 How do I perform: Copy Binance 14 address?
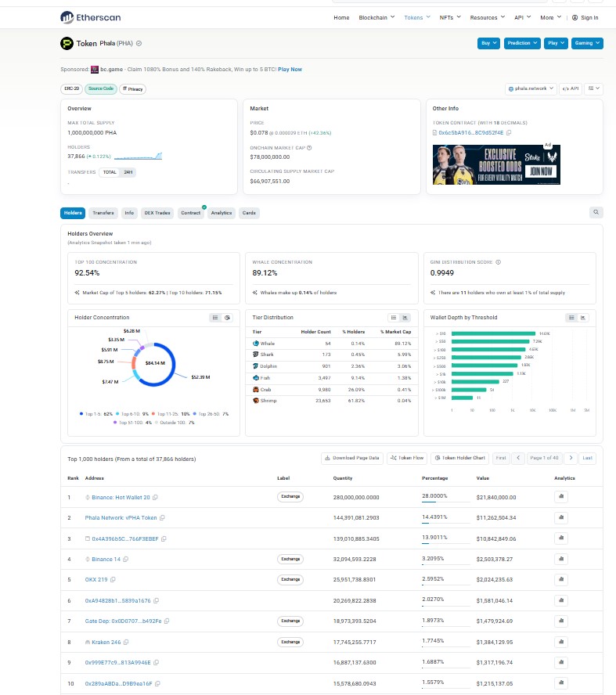(126, 560)
